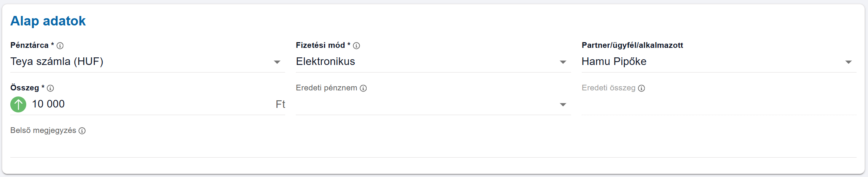
Task: Click the Belső megjegyzés info icon
Action: [82, 131]
